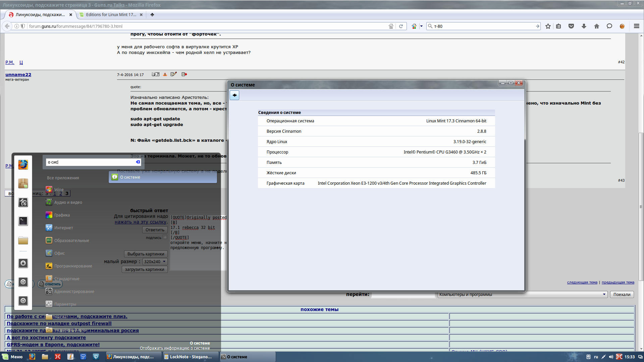Click the back arrow in О системе window
Screen dimensions: 644x362
pyautogui.click(x=234, y=95)
